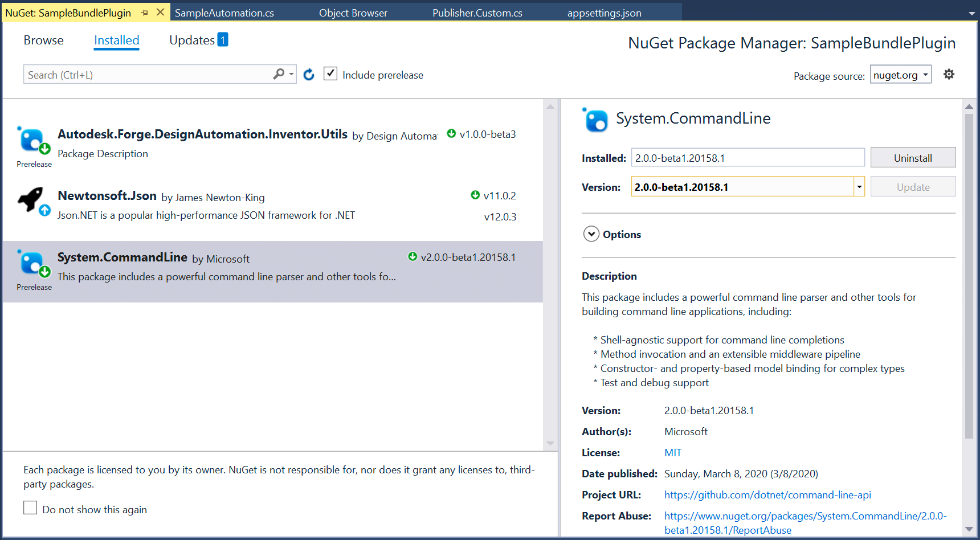Viewport: 980px width, 540px height.
Task: Click installed indicator beside v1.0.0-beta3
Action: tap(451, 133)
